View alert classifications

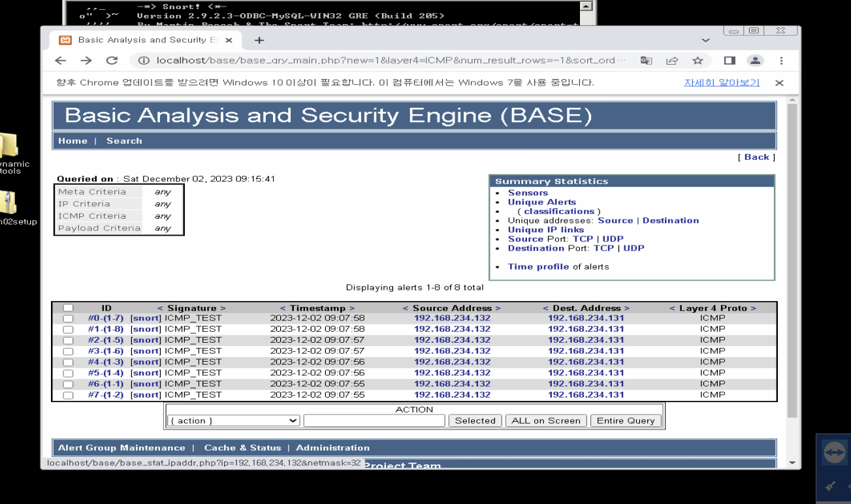[x=559, y=212]
